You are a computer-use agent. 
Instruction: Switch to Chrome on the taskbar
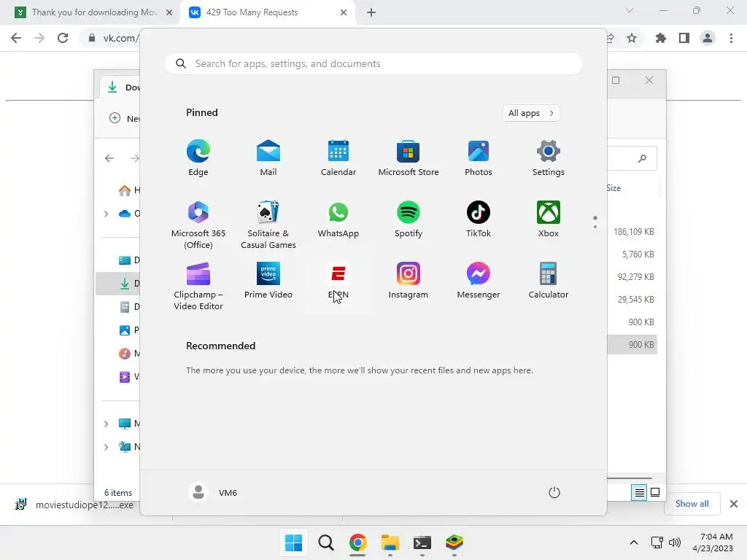pyautogui.click(x=357, y=542)
